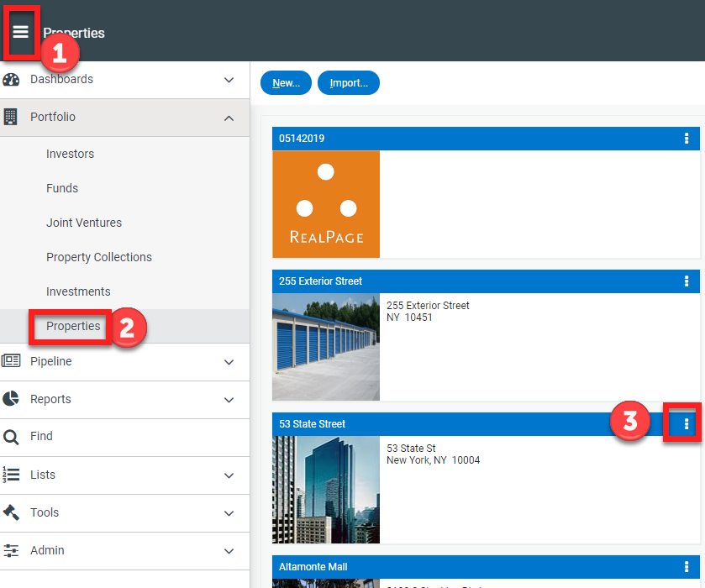Open Joint Ventures menu item

pos(84,223)
